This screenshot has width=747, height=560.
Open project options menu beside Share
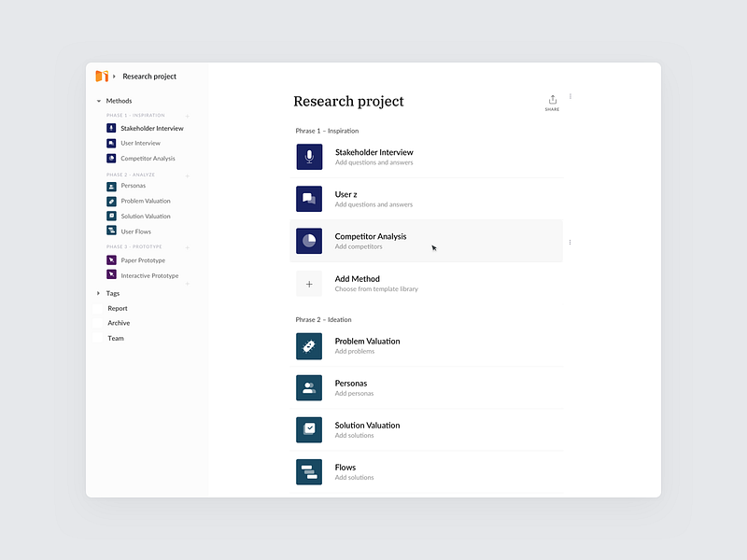[571, 96]
